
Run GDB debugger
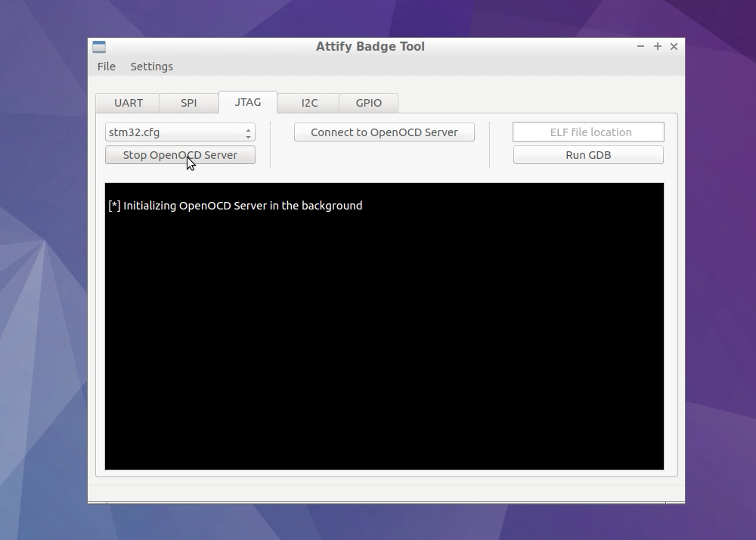(588, 154)
